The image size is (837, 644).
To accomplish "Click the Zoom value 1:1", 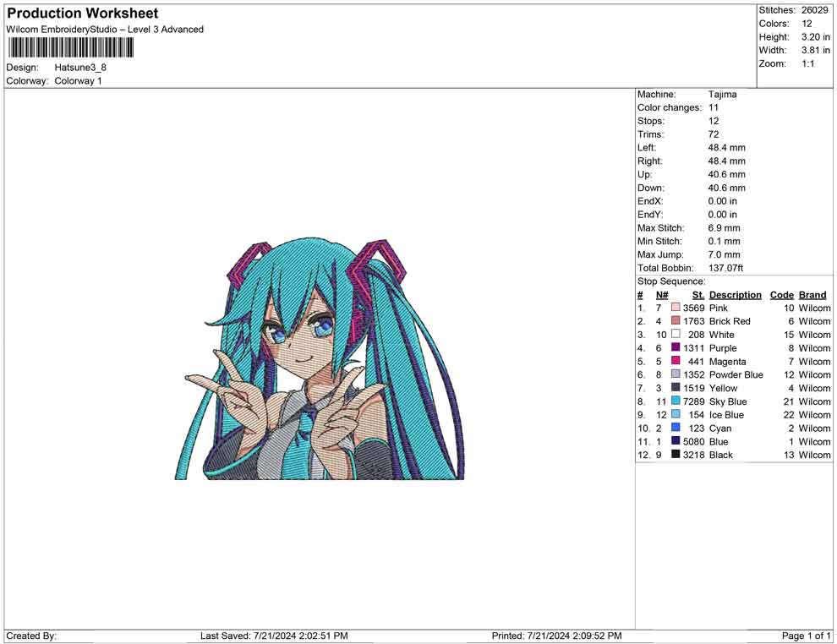I will click(808, 63).
